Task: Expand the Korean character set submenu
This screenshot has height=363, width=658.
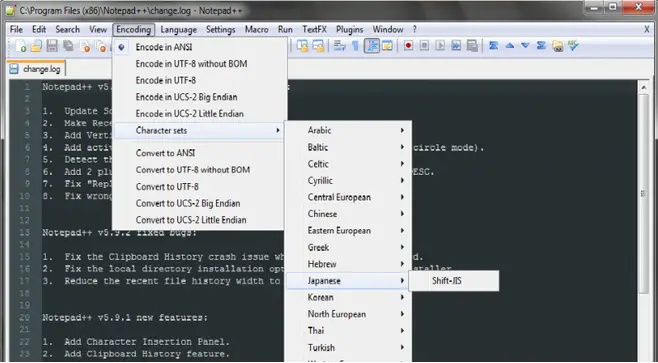Action: click(348, 298)
